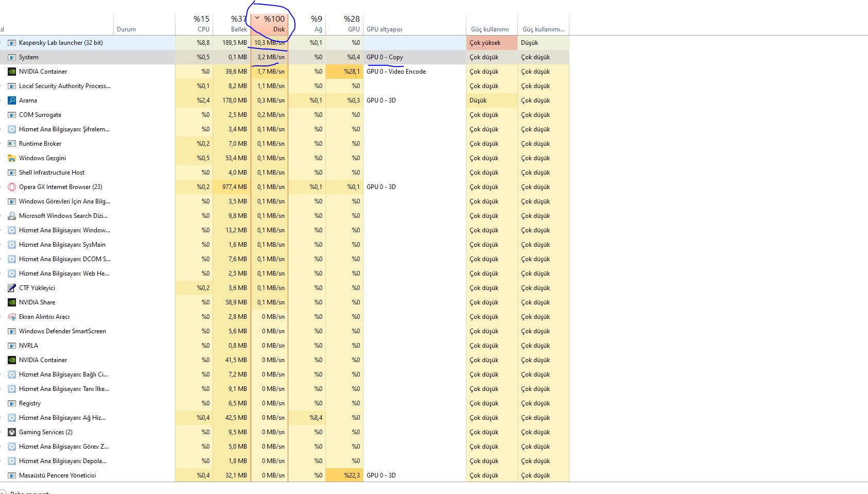
Task: Click the Arama magnifier icon
Action: (12, 100)
